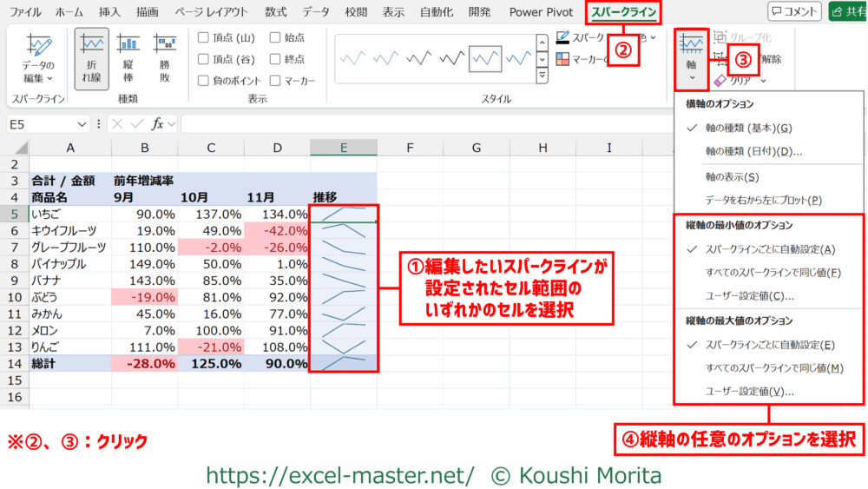Select cell E9 sparkline for バナナ

(344, 281)
